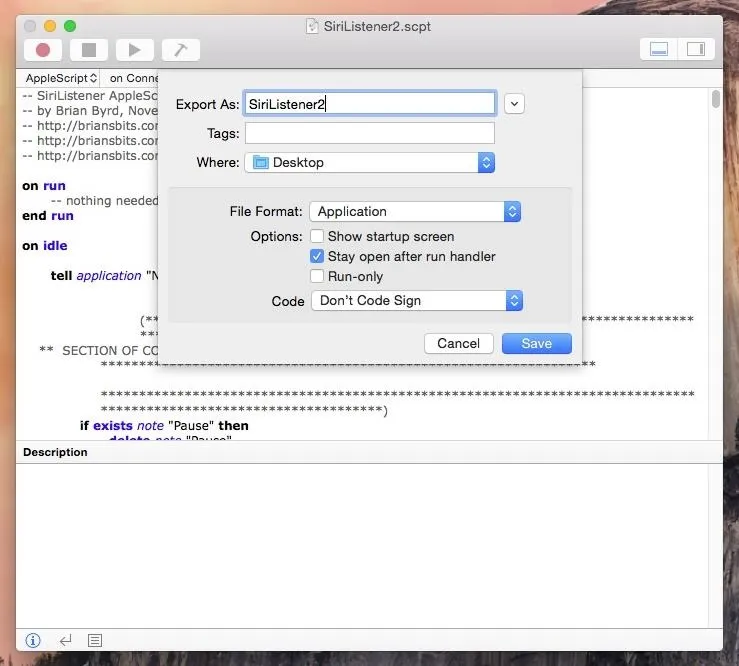Click the Save button

536,343
